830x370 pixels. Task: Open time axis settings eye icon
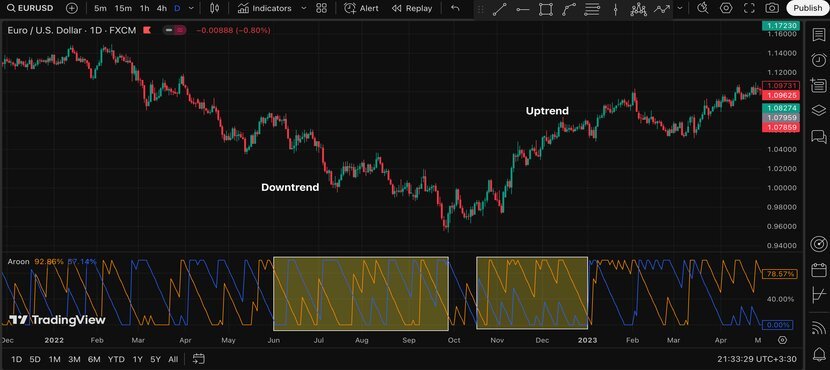click(x=783, y=340)
